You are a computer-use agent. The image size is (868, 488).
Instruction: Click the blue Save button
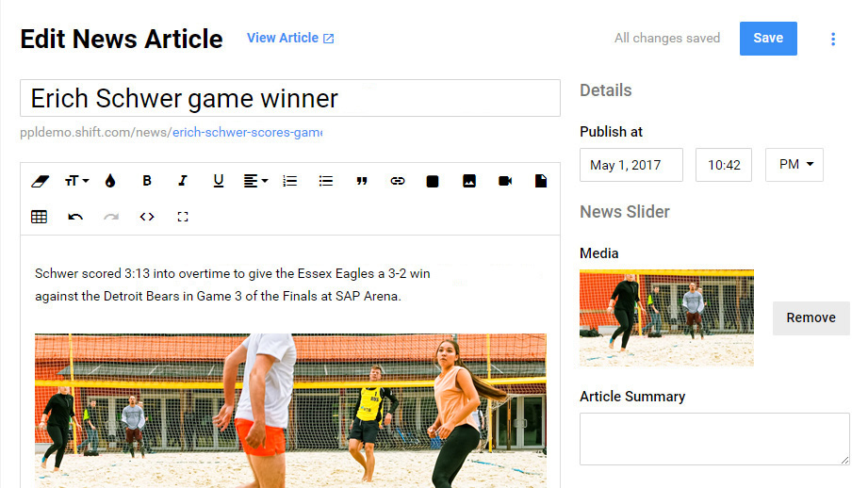pyautogui.click(x=768, y=39)
